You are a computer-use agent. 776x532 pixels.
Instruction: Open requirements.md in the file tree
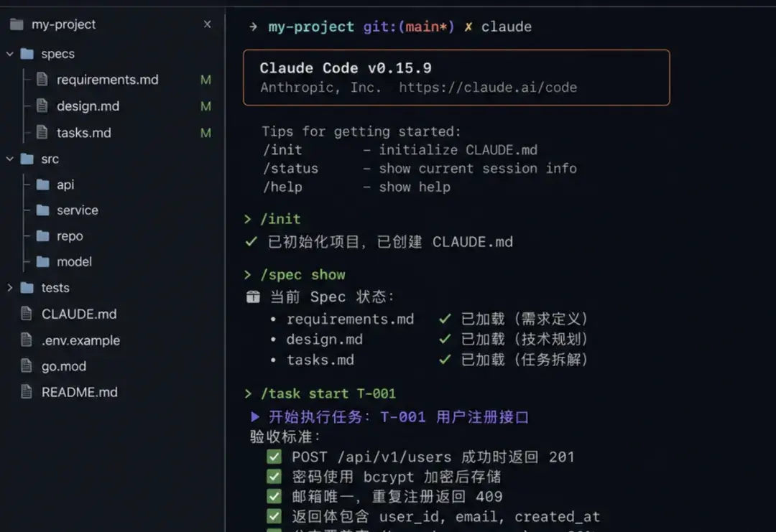(x=107, y=80)
